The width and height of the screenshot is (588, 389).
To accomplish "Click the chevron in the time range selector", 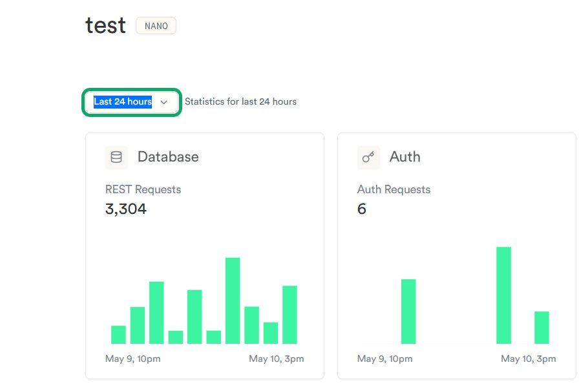I will (x=164, y=102).
